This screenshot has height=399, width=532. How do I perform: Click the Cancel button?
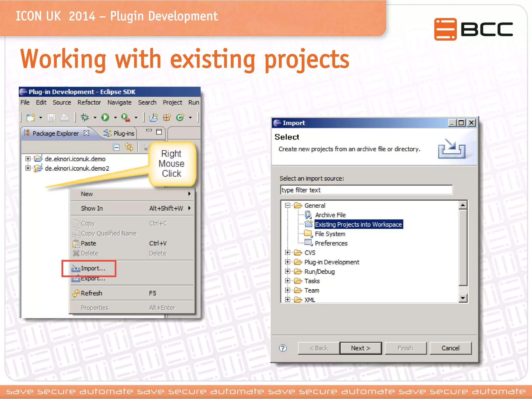[x=450, y=348]
